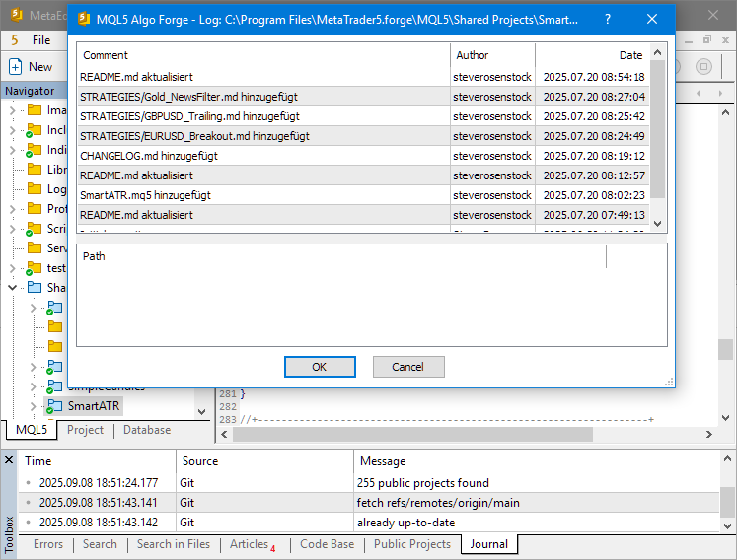The height and width of the screenshot is (560, 737).
Task: Open the Articles tab in Toolbox
Action: pyautogui.click(x=252, y=544)
